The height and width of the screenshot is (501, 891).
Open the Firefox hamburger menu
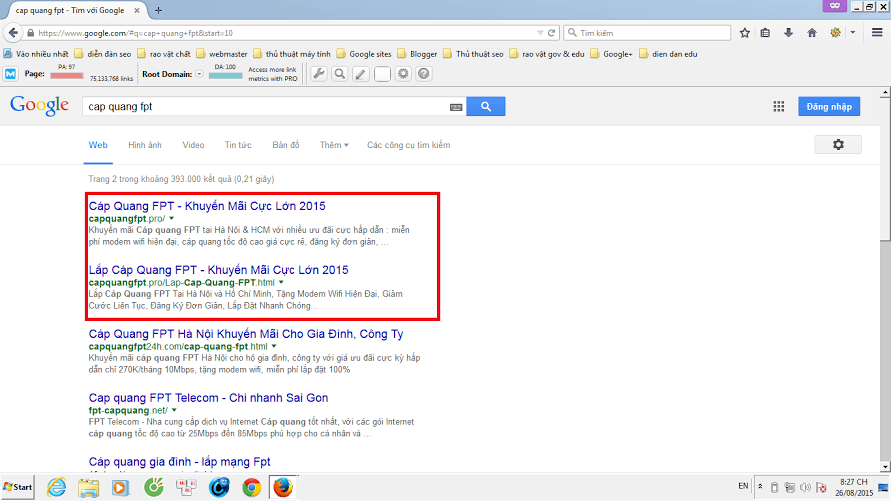(877, 33)
